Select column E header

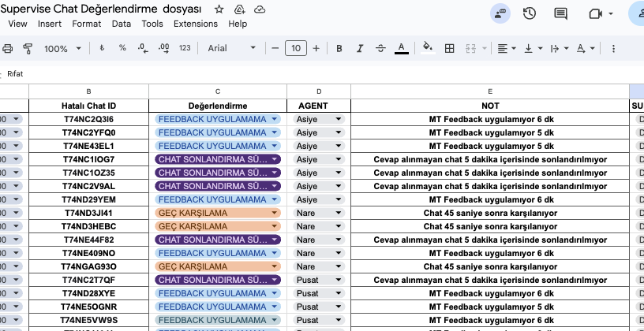click(490, 91)
